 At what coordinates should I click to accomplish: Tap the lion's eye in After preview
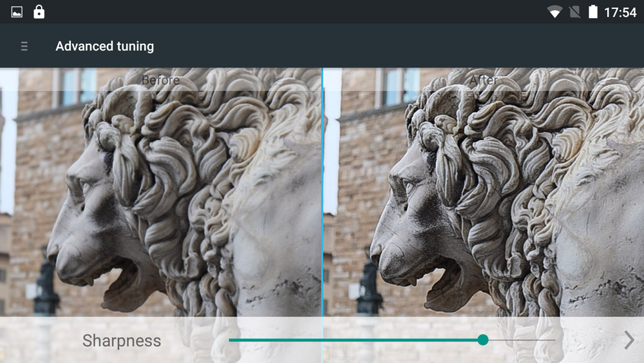408,186
